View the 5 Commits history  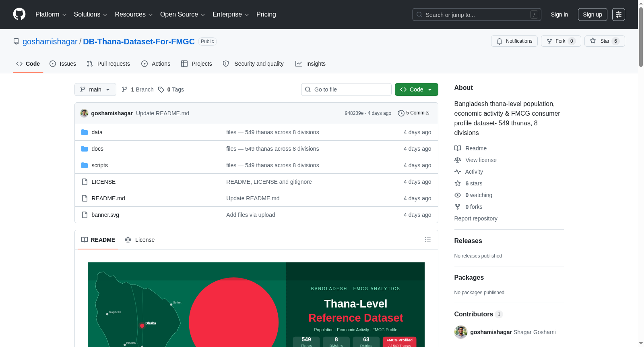tap(414, 113)
